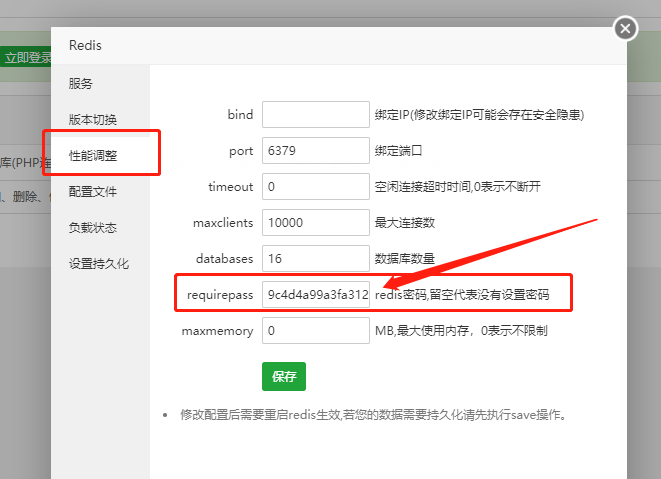Open the 服务 tab in sidebar

tap(81, 83)
